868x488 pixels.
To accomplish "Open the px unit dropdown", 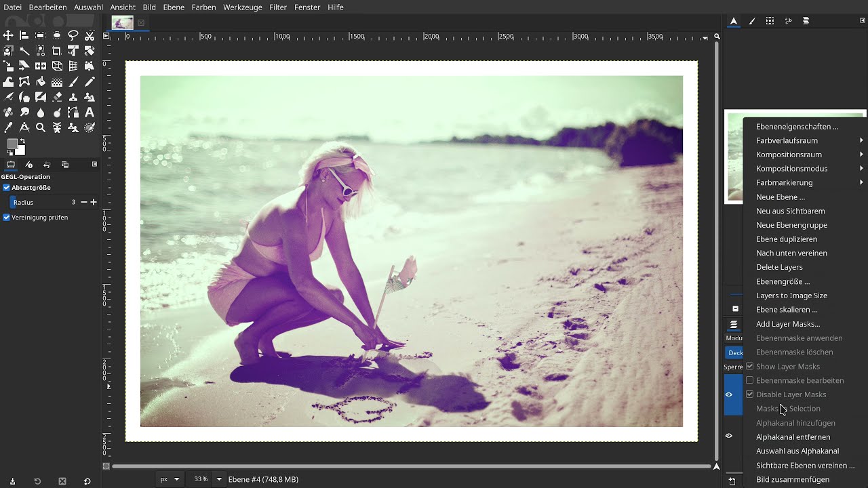I will [170, 479].
